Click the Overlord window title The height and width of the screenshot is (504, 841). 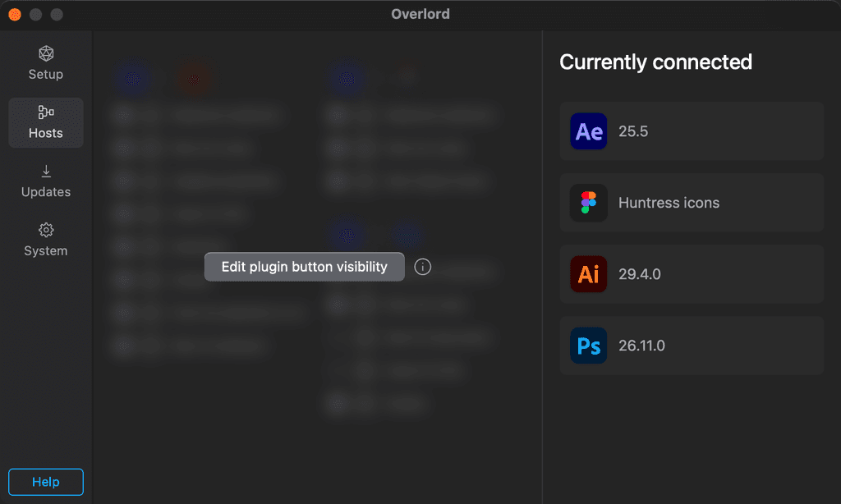coord(420,14)
